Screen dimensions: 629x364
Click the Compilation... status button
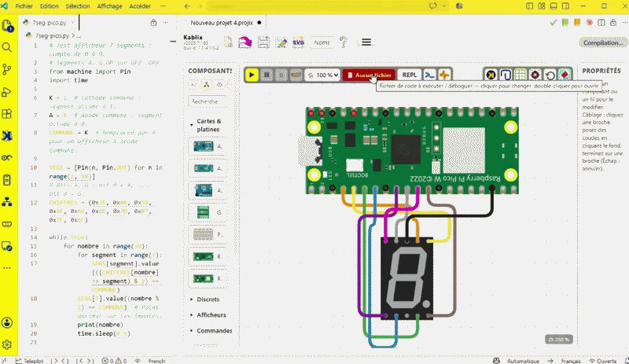603,42
